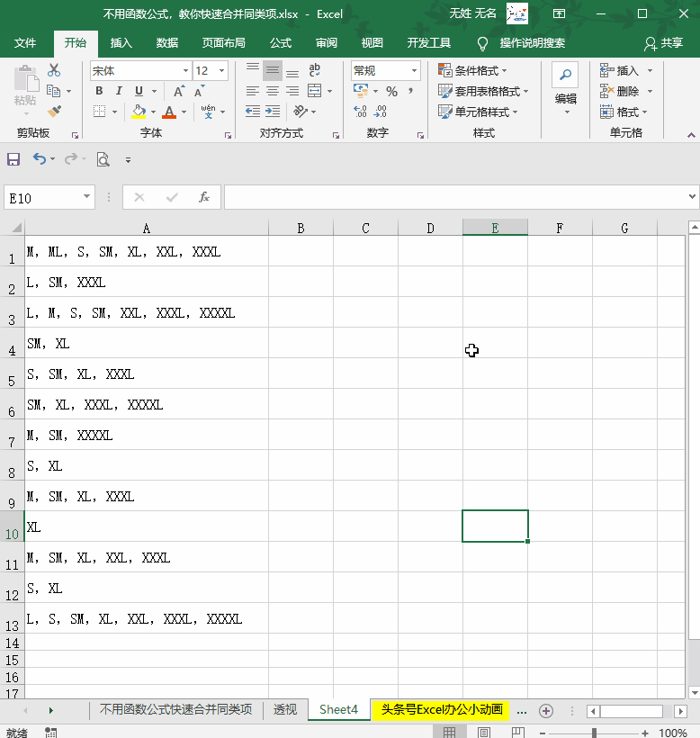700x738 pixels.
Task: Switch to the 透视 sheet tab
Action: [285, 710]
